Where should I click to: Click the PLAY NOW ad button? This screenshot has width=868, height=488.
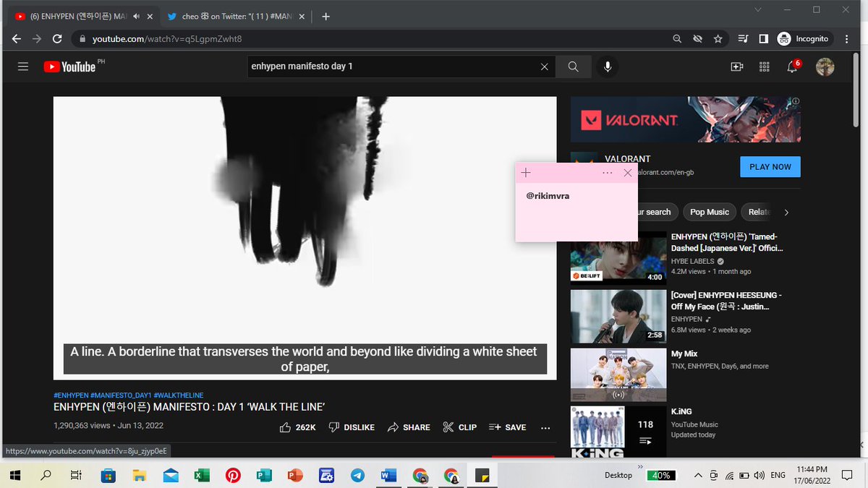(770, 166)
